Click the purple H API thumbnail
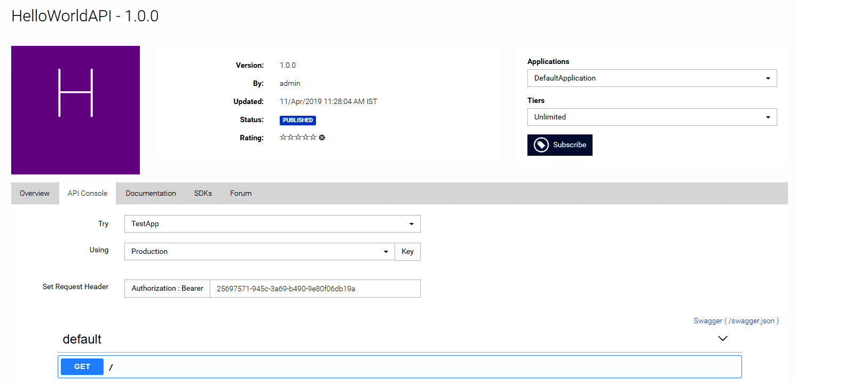The image size is (868, 383). tap(75, 110)
